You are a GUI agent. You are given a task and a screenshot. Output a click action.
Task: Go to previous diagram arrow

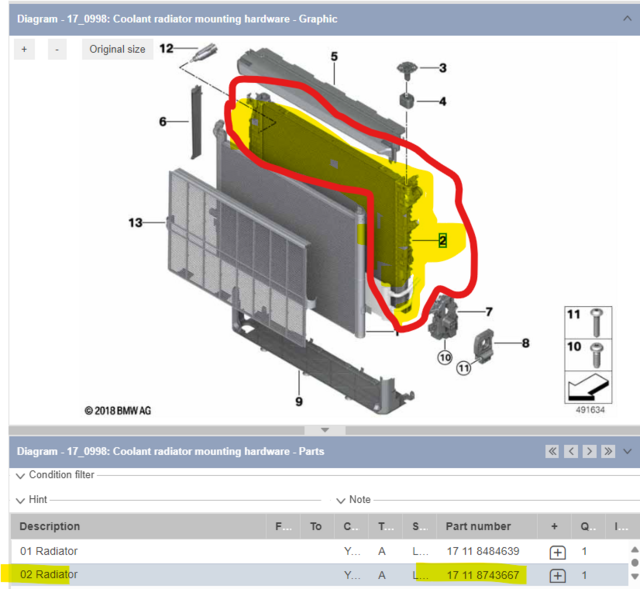click(x=571, y=451)
